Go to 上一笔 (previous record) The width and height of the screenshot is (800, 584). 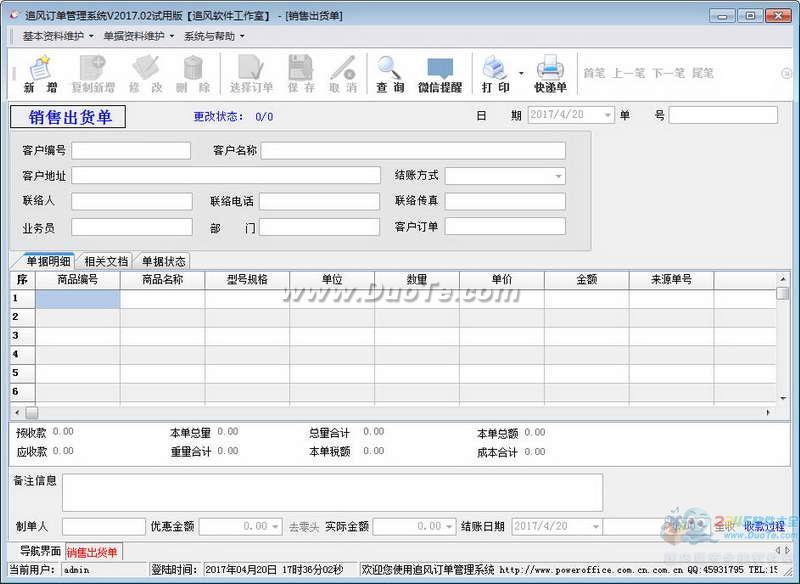(x=628, y=73)
